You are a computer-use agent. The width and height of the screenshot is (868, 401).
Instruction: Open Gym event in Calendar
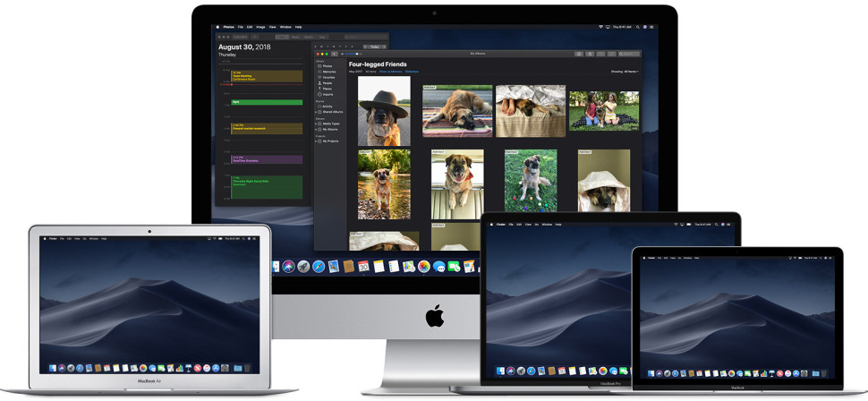coord(267,102)
